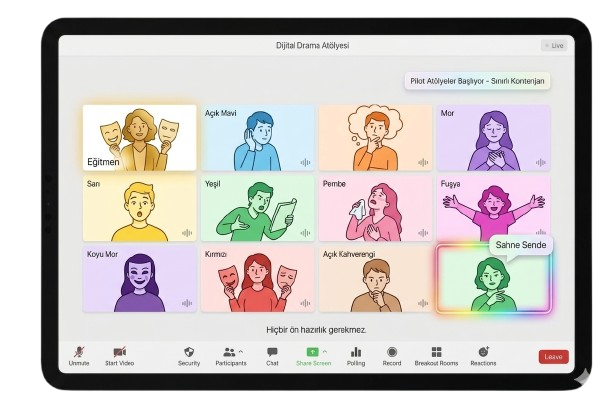Open Breakout Rooms
The height and width of the screenshot is (407, 613).
pyautogui.click(x=436, y=353)
